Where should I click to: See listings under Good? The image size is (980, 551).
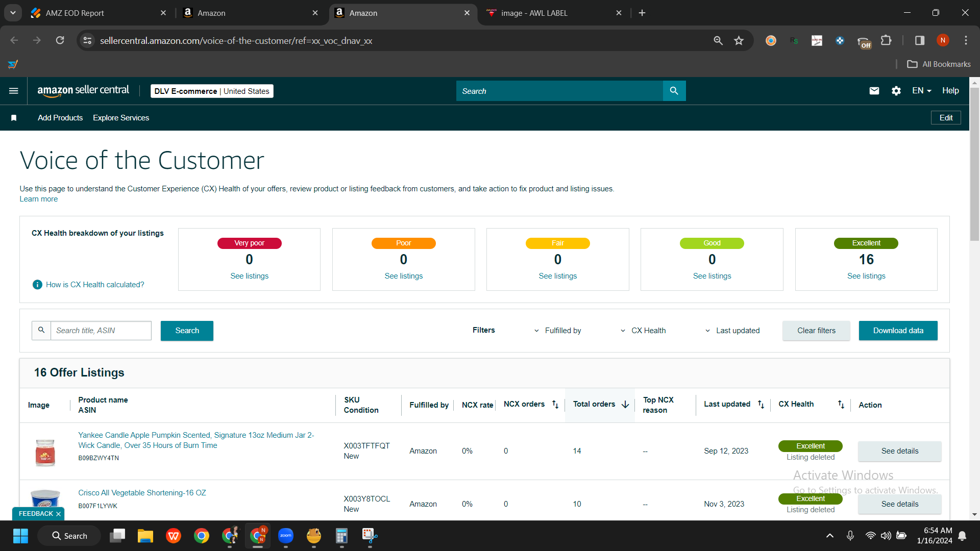(x=712, y=276)
